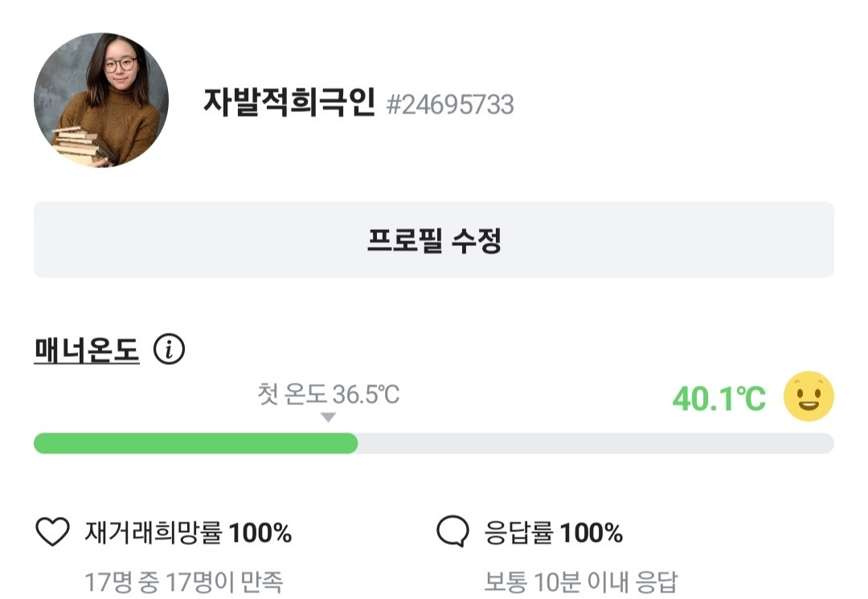Screen dimensions: 868x599
Task: Click the gray unfilled part of temperature bar
Action: coord(595,443)
